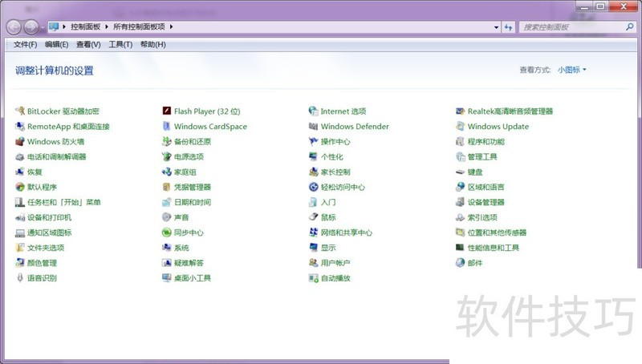Expand the arrow after 所有控制面板项 breadcrumb
This screenshot has width=642, height=364.
[171, 26]
